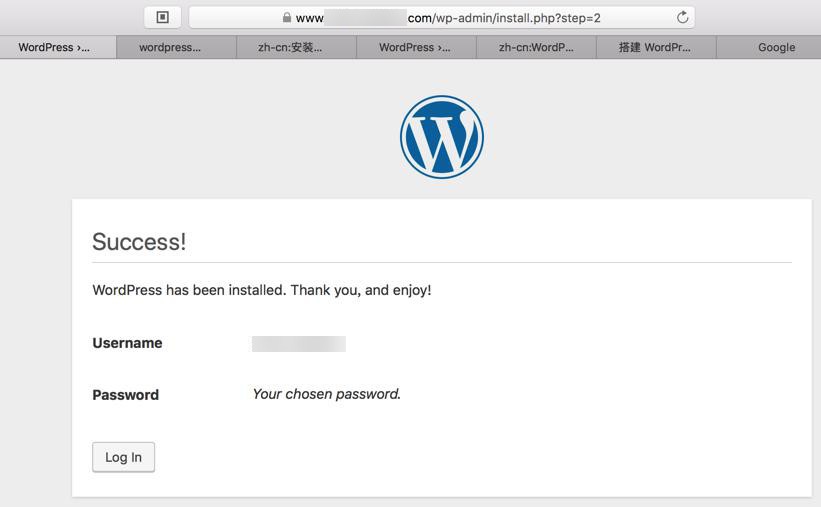Click the blue WordPress logo
The width and height of the screenshot is (821, 507).
click(442, 137)
